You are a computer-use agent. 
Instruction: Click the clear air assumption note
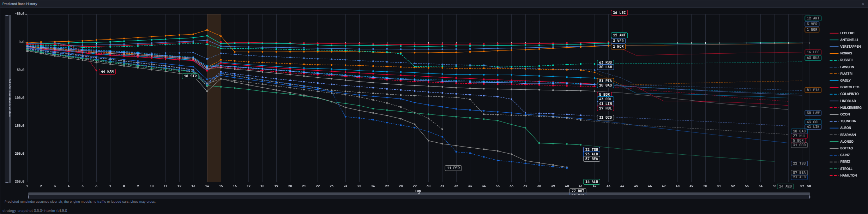[80, 202]
